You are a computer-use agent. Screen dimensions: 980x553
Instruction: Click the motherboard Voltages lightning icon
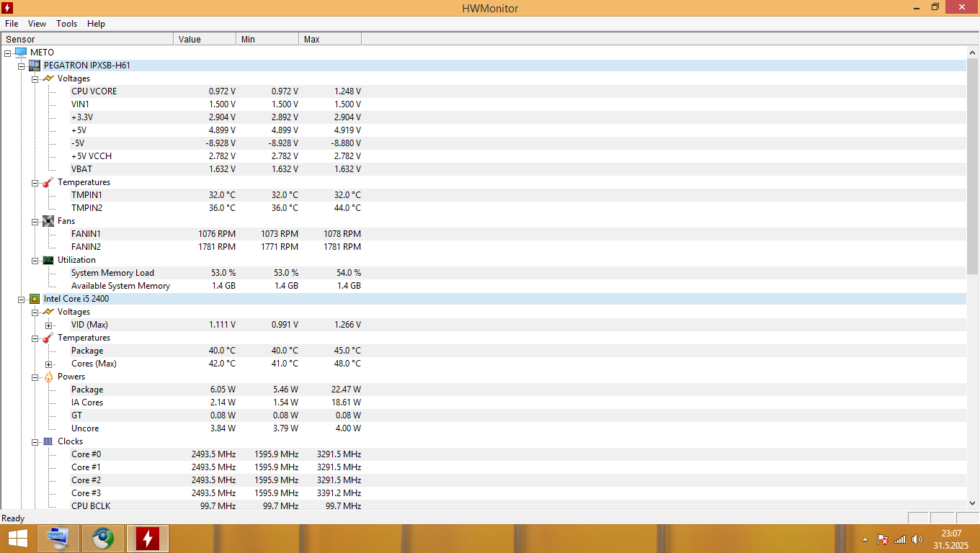[x=48, y=78]
